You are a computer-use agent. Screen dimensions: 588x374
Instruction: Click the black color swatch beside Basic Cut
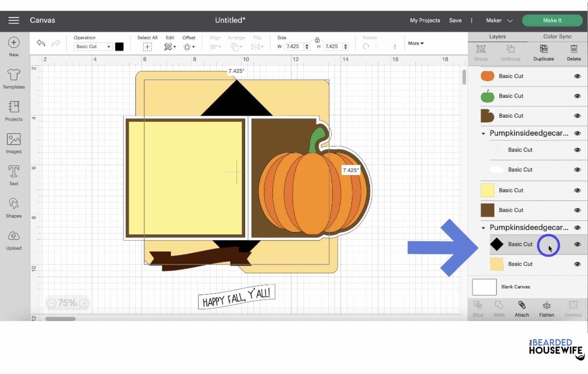point(119,46)
